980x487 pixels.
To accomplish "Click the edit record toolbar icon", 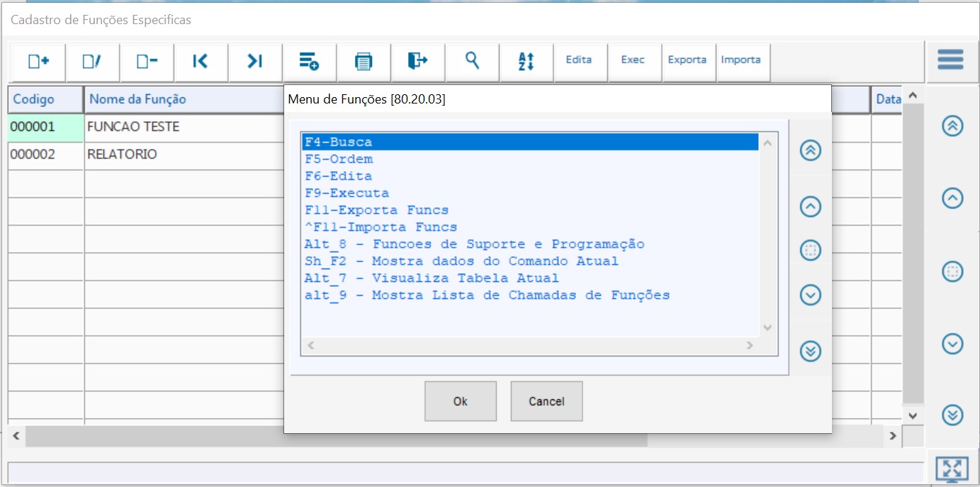I will pyautogui.click(x=92, y=62).
